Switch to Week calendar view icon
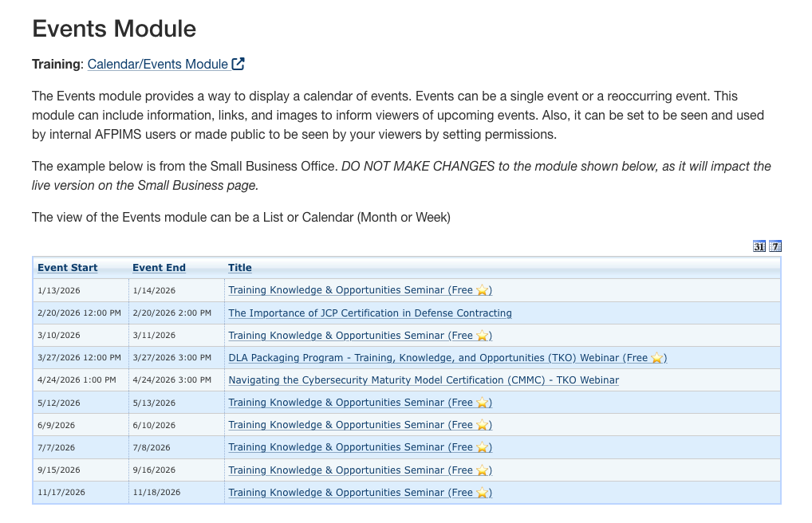 (x=775, y=246)
